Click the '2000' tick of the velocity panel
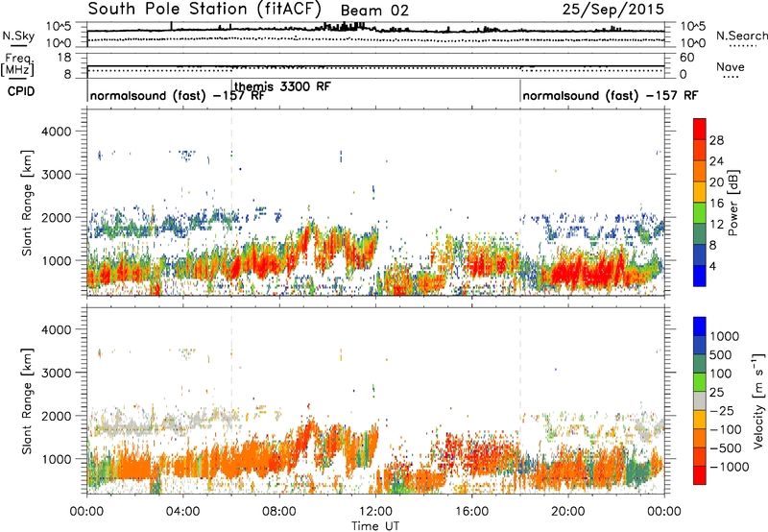This screenshot has width=768, height=532. point(57,416)
